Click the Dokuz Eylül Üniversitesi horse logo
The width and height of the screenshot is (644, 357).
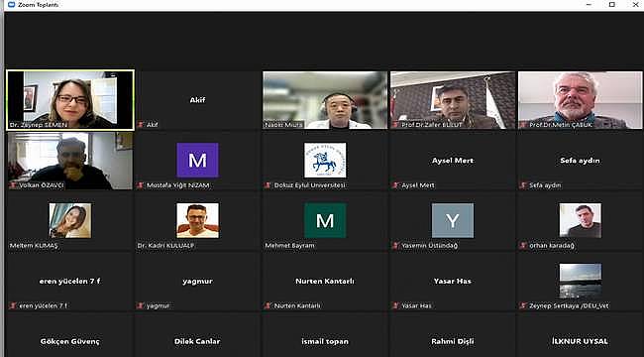point(325,160)
